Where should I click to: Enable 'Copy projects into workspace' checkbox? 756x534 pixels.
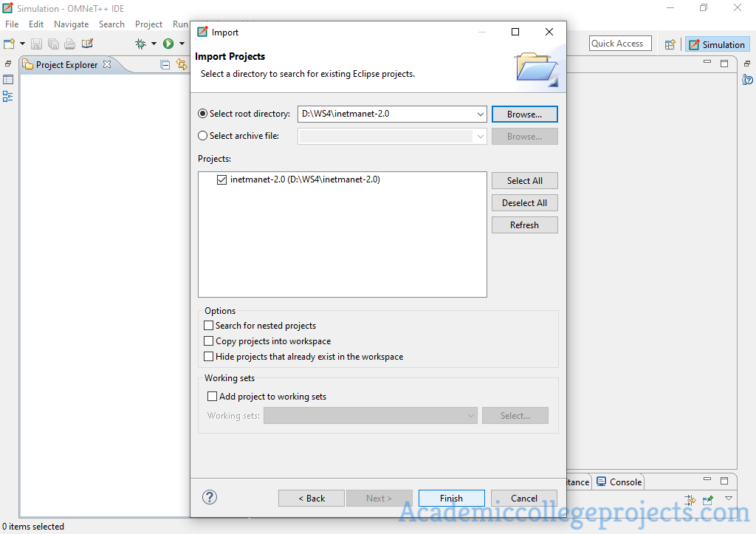[209, 341]
